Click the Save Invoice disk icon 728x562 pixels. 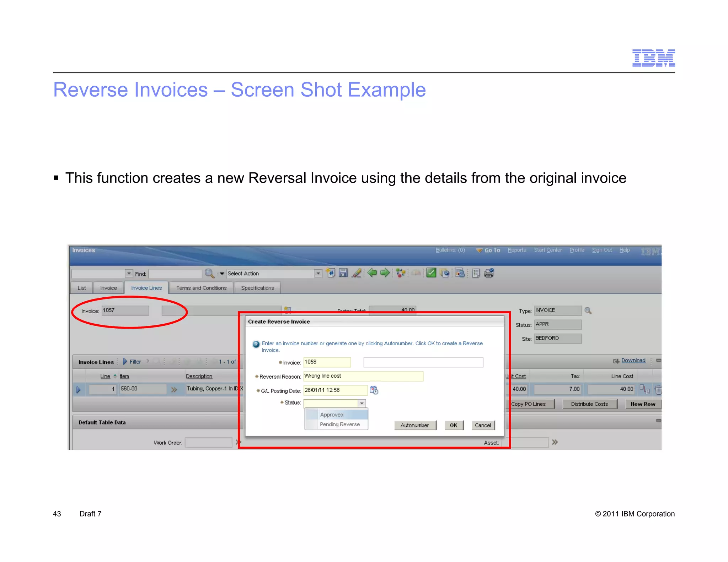pos(343,273)
